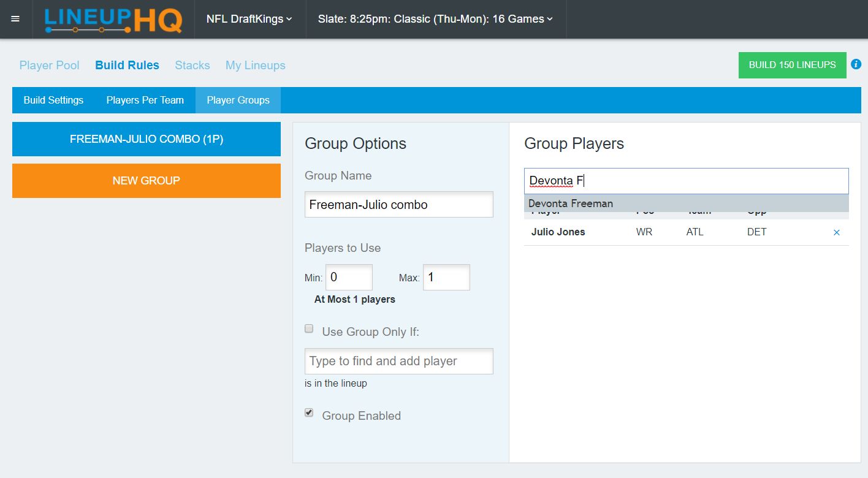Click the Group Players heading

tap(574, 143)
